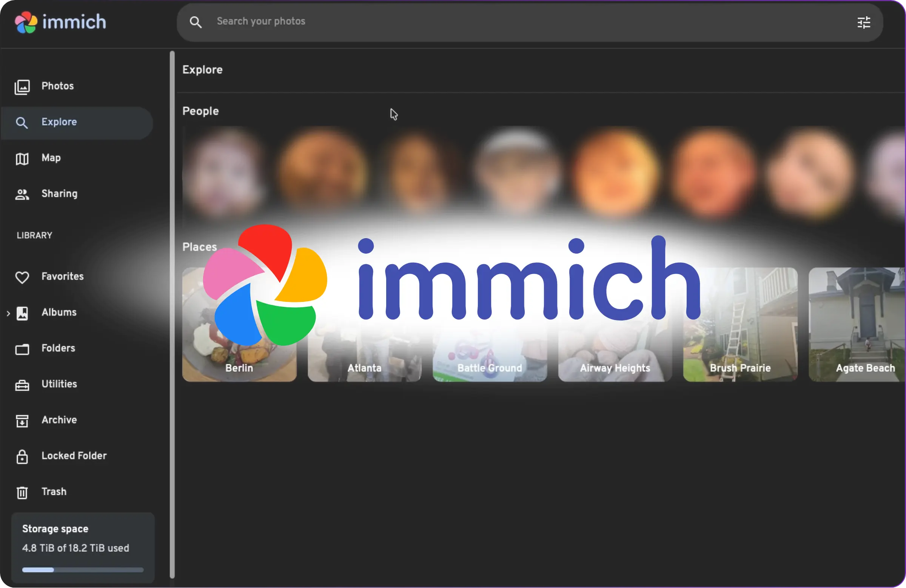
Task: Select Explore in the sidebar
Action: tap(77, 123)
